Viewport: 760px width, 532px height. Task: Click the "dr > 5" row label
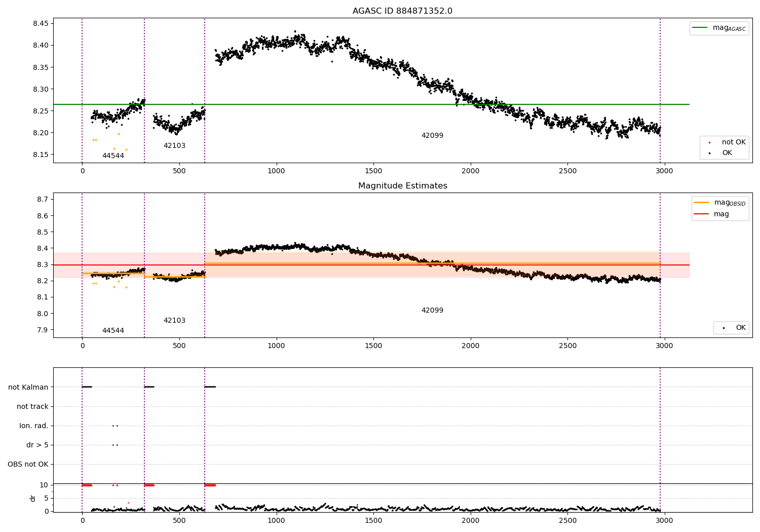(x=37, y=445)
